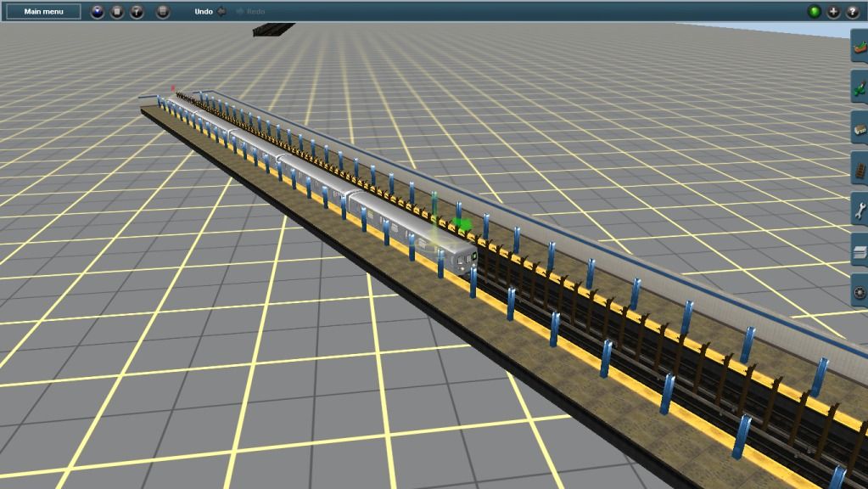Click the green status light indicator

click(x=814, y=11)
